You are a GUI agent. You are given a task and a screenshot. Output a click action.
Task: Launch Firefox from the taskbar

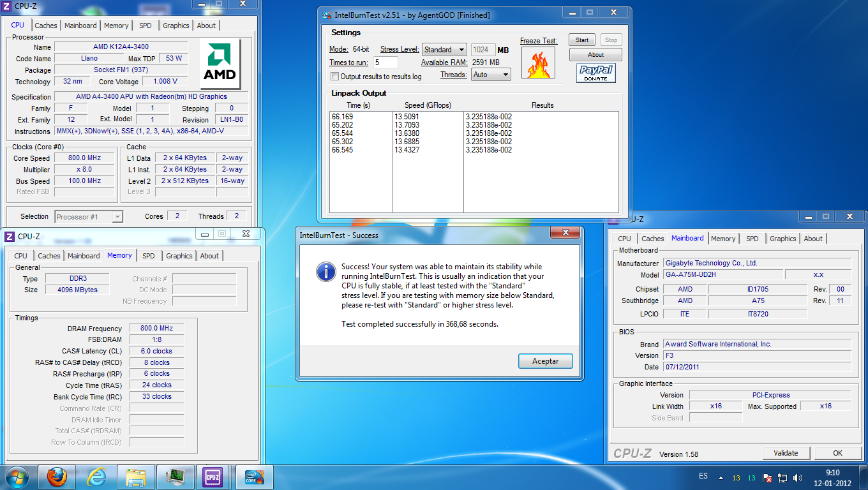tap(57, 477)
